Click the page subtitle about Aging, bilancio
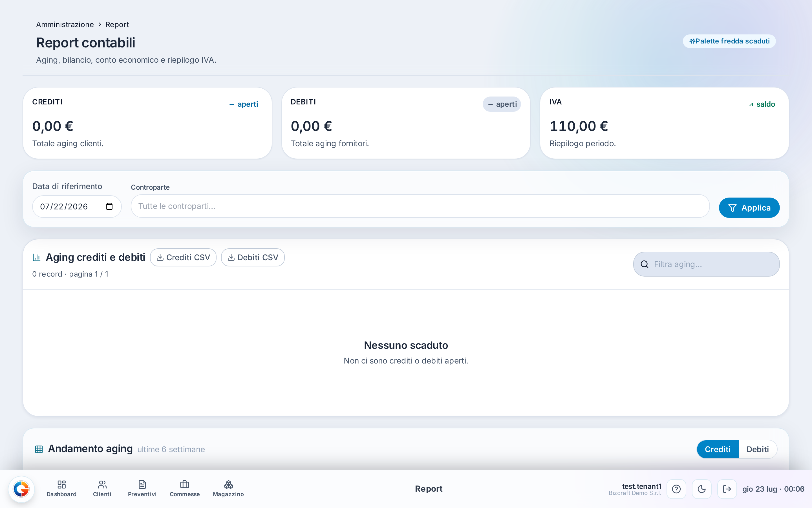 [x=126, y=60]
